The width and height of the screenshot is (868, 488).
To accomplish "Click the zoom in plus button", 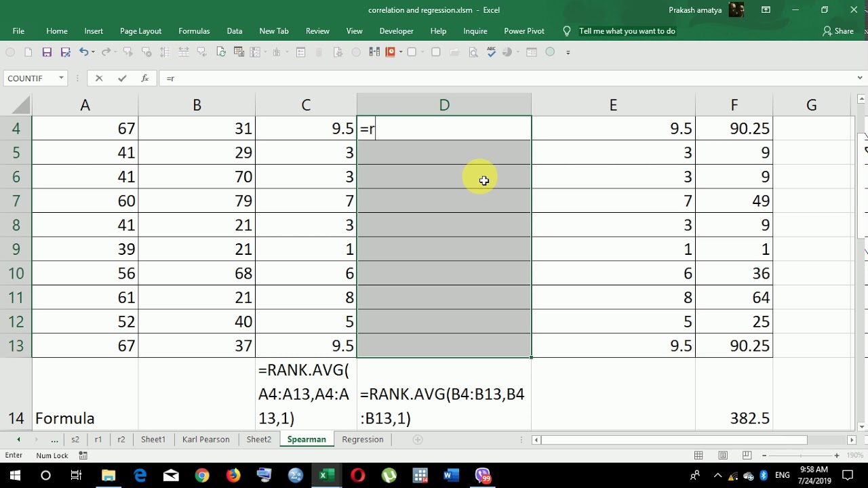I will [x=837, y=455].
